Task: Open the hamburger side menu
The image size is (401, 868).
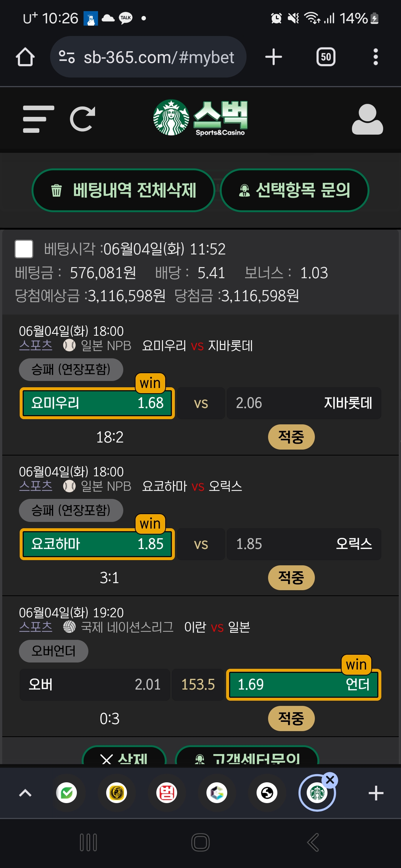Action: click(x=38, y=119)
